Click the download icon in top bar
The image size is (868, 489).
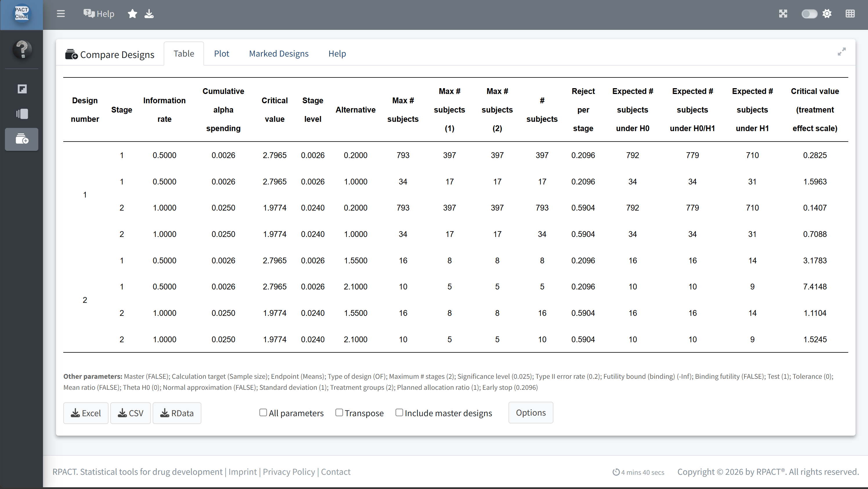tap(149, 14)
